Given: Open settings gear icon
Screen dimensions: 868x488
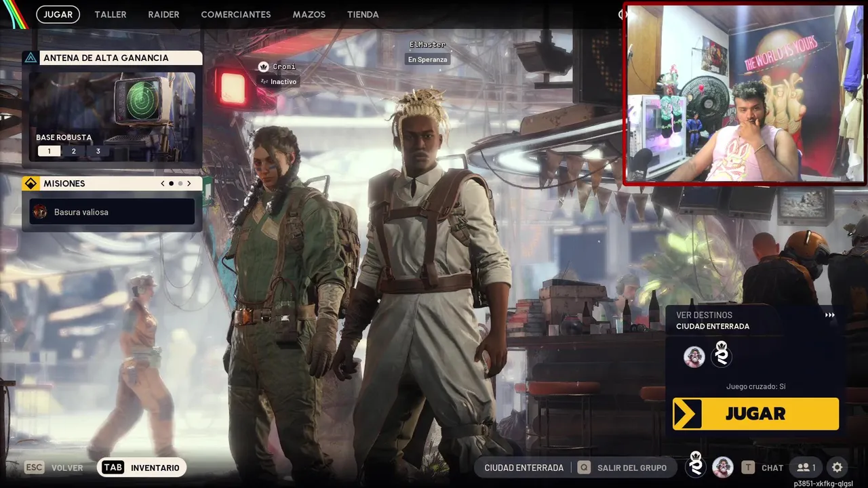Looking at the screenshot, I should [837, 468].
